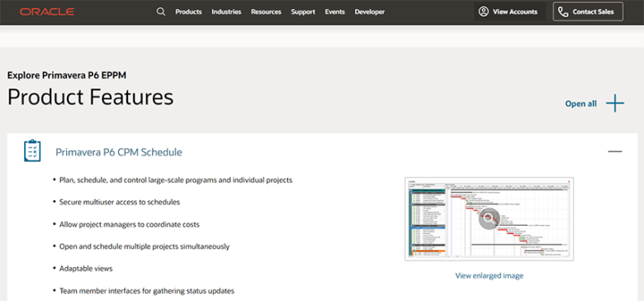Click the clipboard checklist icon
Screen dimensions: 644x301
click(x=32, y=150)
